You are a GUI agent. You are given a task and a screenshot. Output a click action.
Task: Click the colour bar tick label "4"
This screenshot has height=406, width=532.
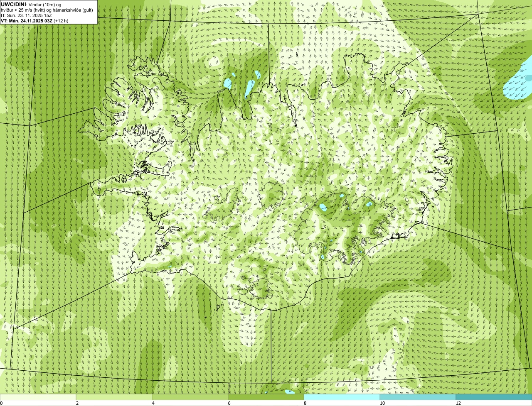pyautogui.click(x=153, y=403)
